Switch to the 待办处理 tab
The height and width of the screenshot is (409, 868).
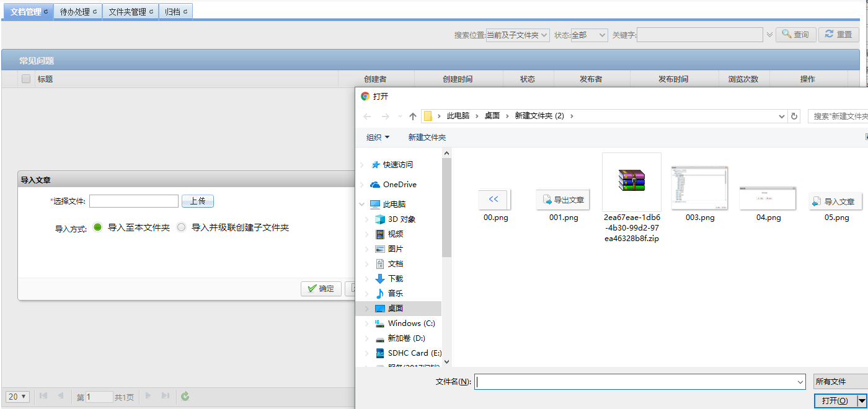pyautogui.click(x=78, y=12)
